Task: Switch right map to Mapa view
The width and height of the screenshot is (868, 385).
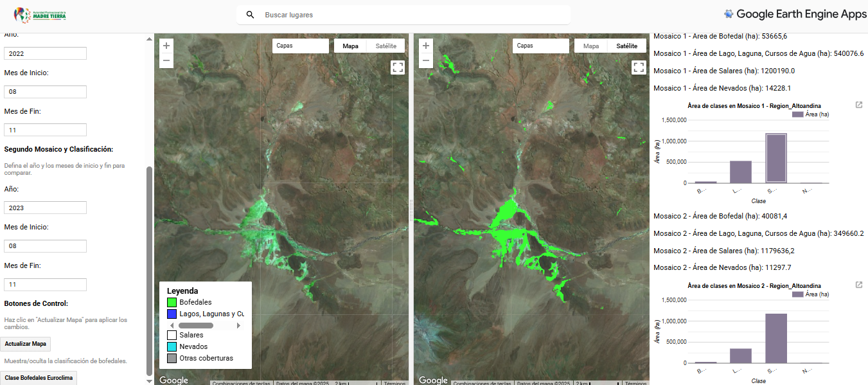Action: point(591,46)
